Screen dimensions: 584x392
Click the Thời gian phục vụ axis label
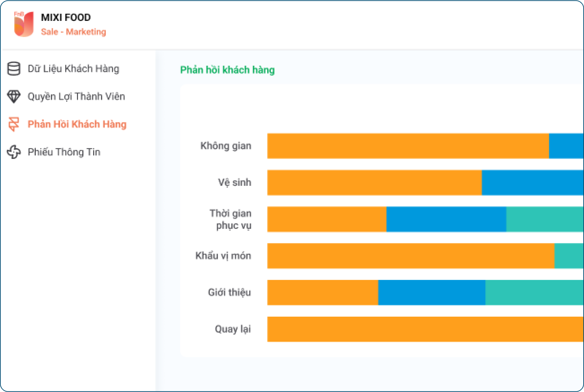click(x=231, y=219)
